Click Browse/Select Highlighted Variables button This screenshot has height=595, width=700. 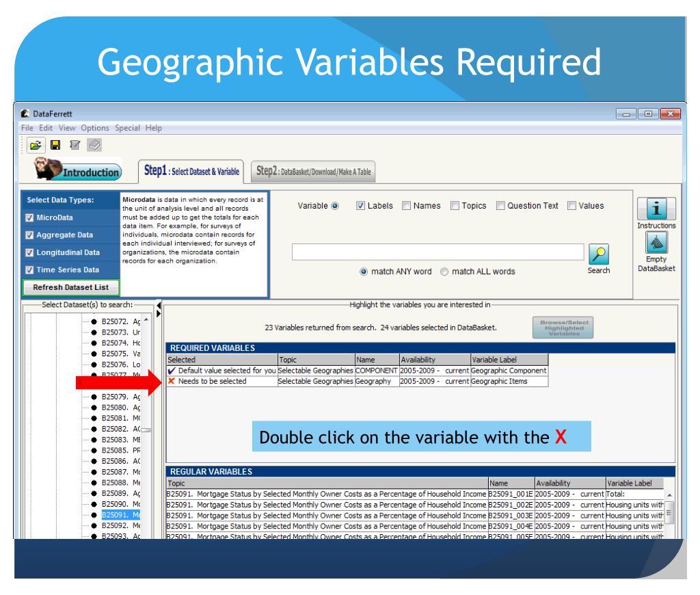pyautogui.click(x=563, y=328)
